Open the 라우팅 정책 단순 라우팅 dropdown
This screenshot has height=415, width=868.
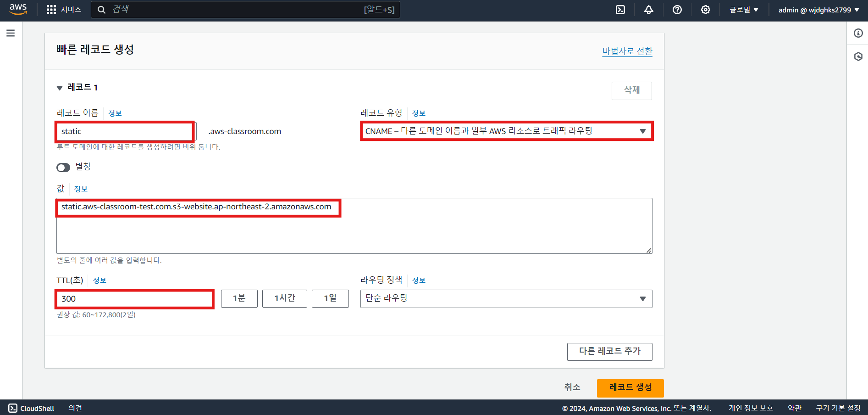pos(506,299)
